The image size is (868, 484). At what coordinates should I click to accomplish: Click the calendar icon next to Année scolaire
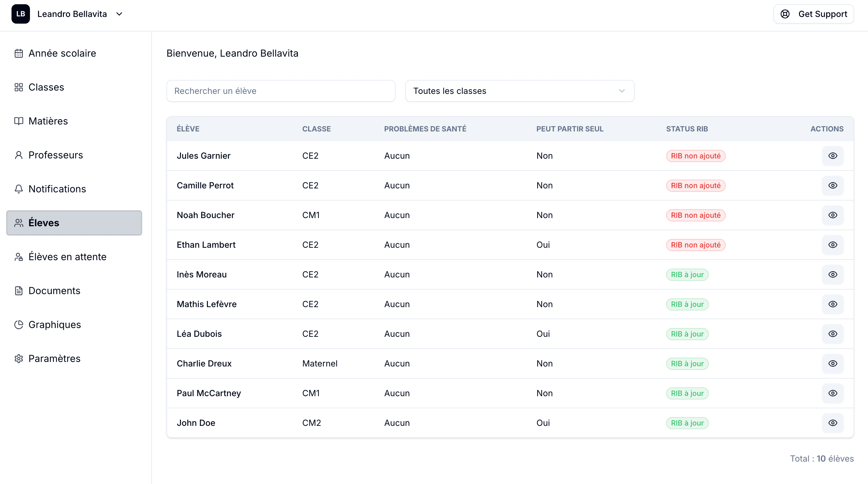[x=19, y=53]
